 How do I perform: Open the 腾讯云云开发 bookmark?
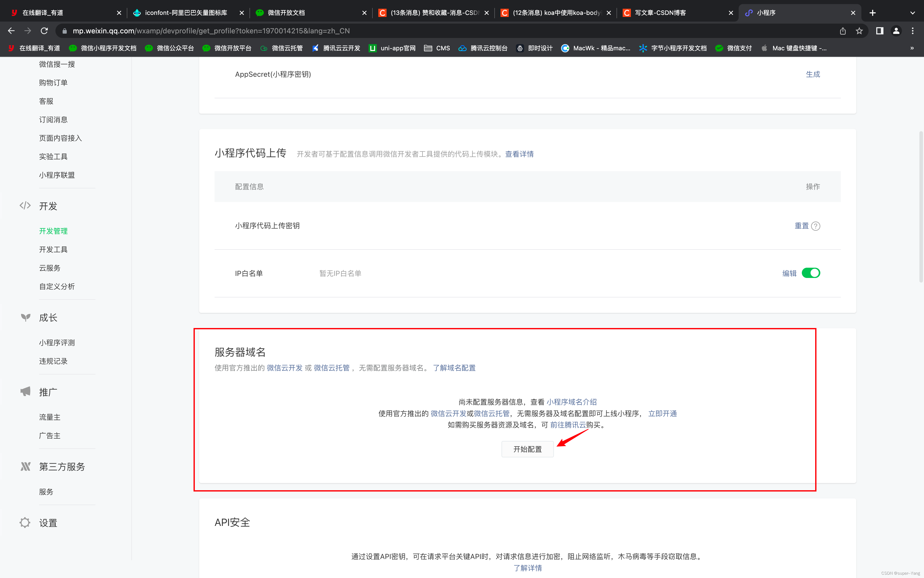(336, 48)
